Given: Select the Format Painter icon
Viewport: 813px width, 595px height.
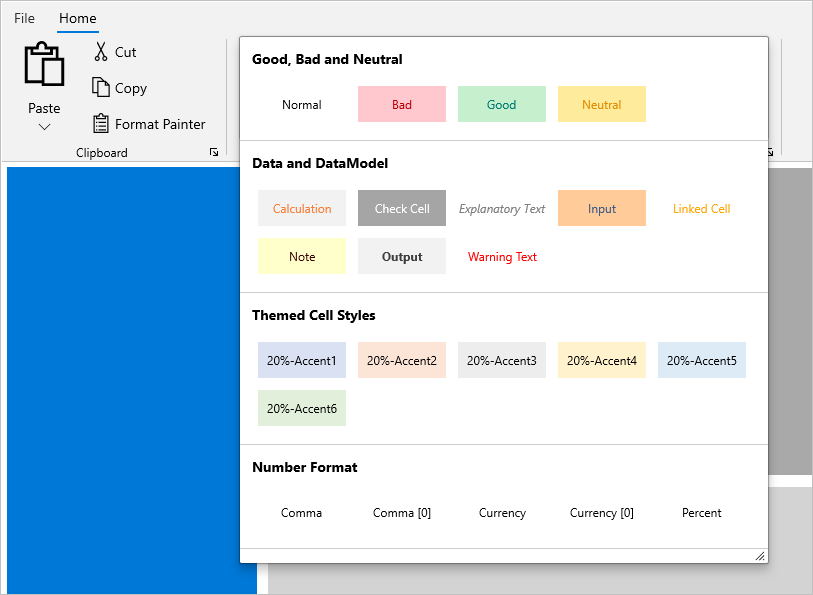Looking at the screenshot, I should (101, 124).
